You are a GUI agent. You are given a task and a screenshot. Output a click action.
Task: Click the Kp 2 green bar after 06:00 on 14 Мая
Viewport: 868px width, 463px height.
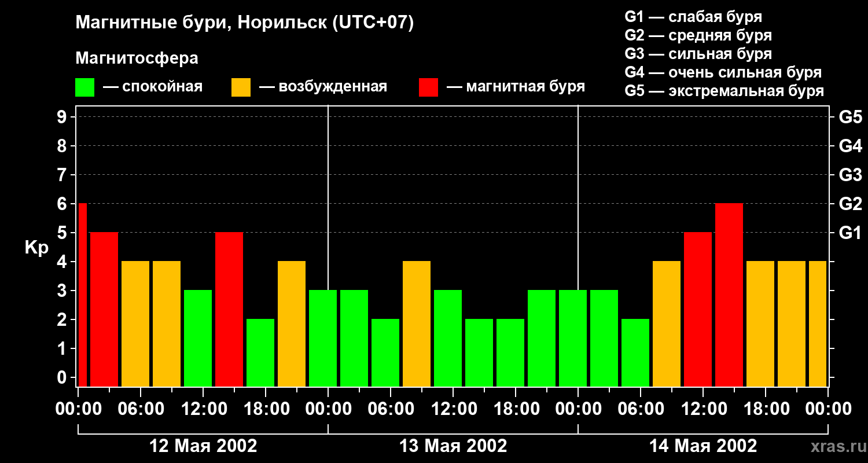click(x=635, y=353)
